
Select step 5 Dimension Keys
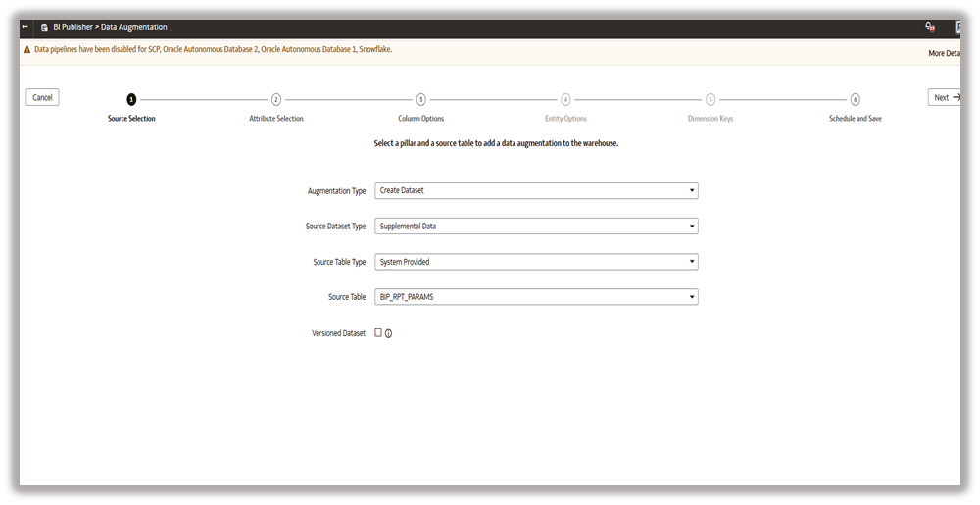click(710, 99)
